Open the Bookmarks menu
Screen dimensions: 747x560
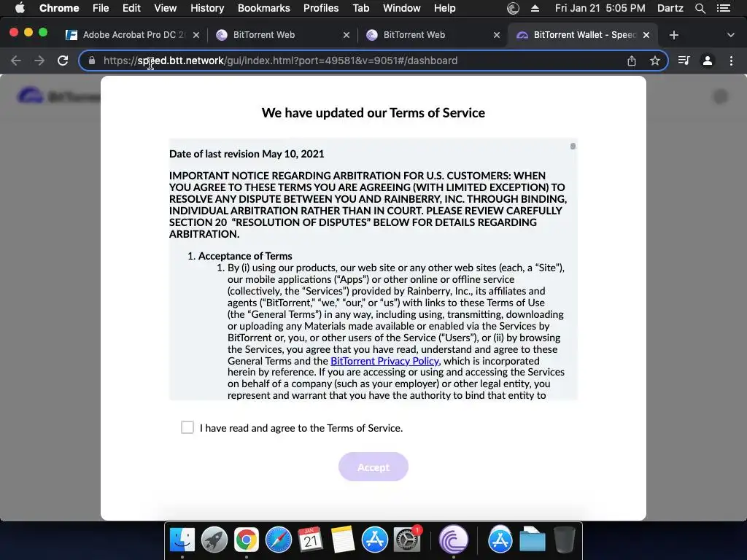[x=264, y=8]
